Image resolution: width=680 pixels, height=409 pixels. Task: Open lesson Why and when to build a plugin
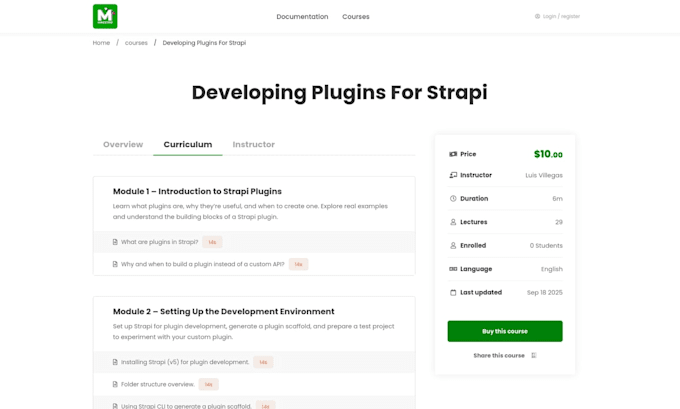click(203, 264)
